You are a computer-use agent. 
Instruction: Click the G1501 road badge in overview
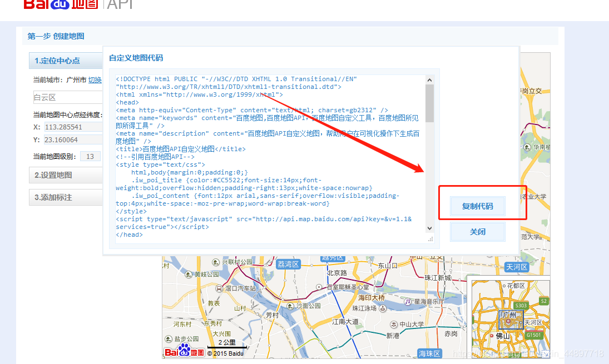(533, 335)
